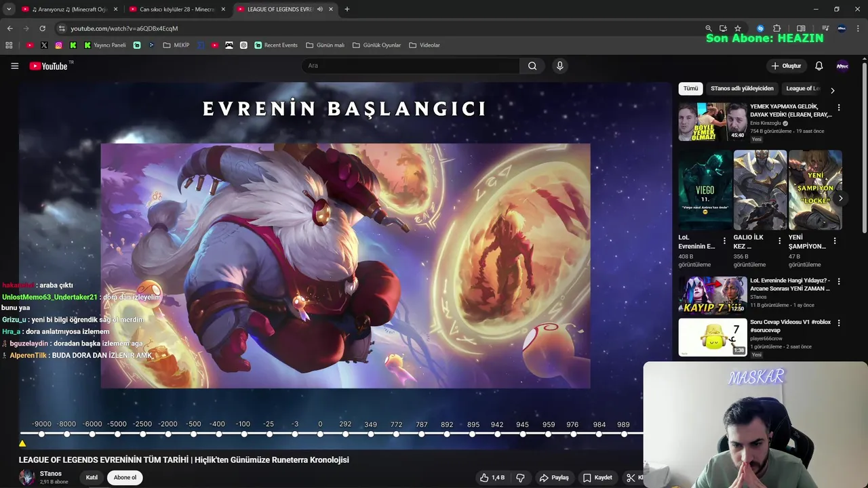Viewport: 868px width, 488px height.
Task: Open the Günün malı bookmarks folder
Action: click(325, 45)
